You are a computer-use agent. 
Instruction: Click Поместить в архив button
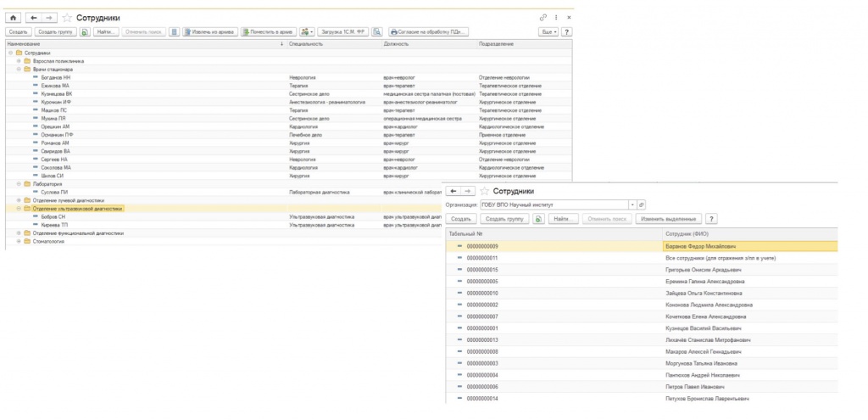tap(269, 32)
